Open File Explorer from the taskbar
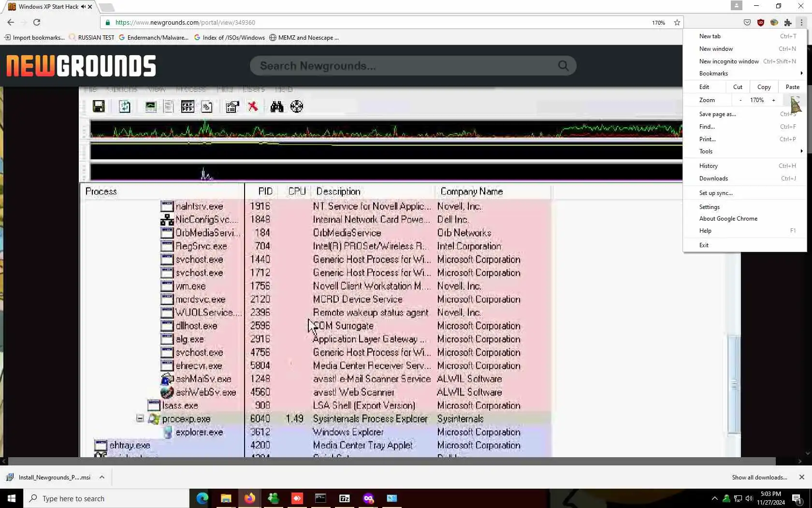The width and height of the screenshot is (812, 508). [226, 498]
